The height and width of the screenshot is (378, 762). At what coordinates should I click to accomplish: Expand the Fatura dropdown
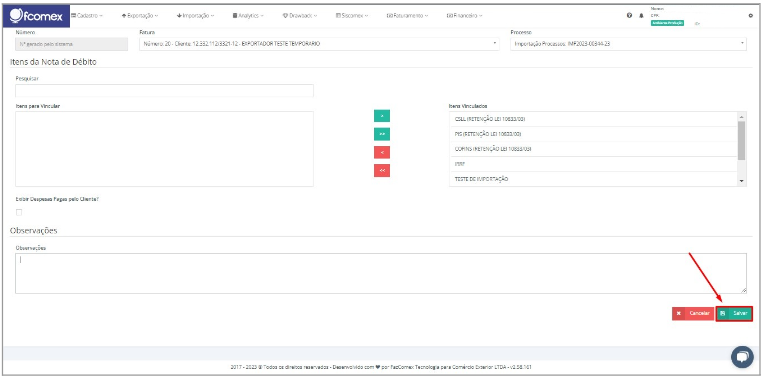pyautogui.click(x=319, y=44)
